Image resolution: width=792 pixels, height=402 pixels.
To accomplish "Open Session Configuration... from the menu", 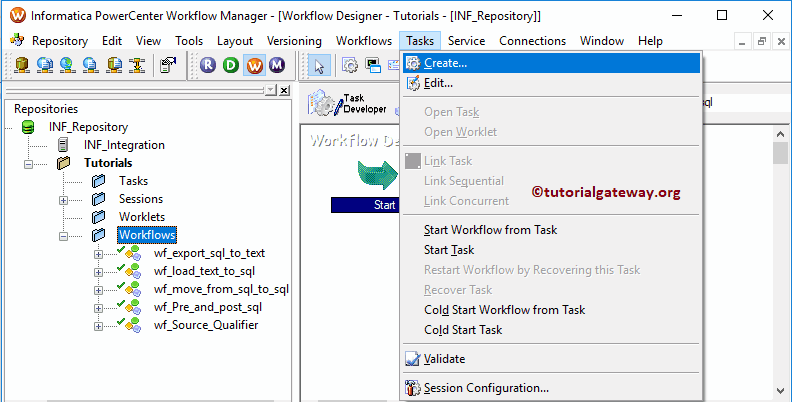I will coord(551,388).
